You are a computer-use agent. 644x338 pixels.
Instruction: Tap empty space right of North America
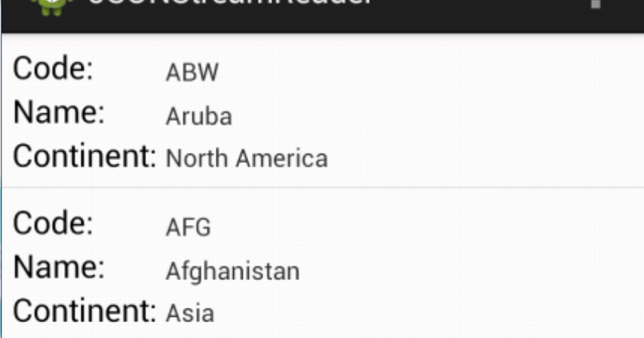coord(485,159)
